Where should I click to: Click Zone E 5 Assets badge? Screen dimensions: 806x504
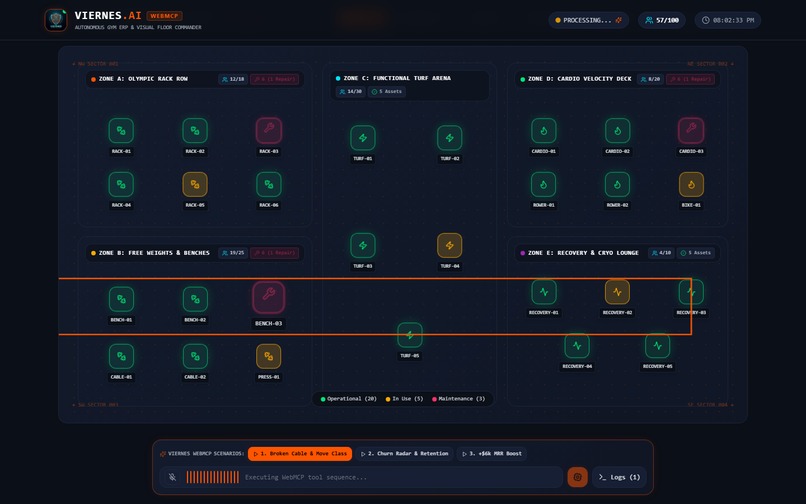click(x=696, y=253)
